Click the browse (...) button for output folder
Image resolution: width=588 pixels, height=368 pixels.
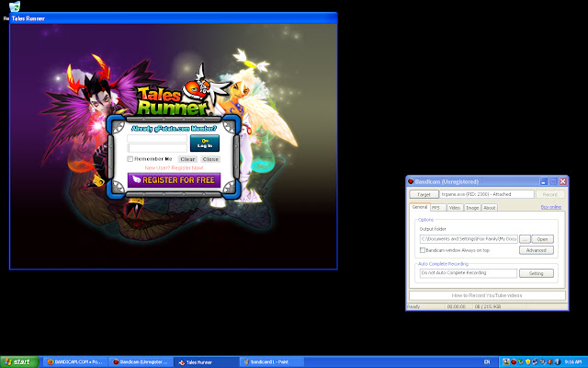(x=525, y=239)
